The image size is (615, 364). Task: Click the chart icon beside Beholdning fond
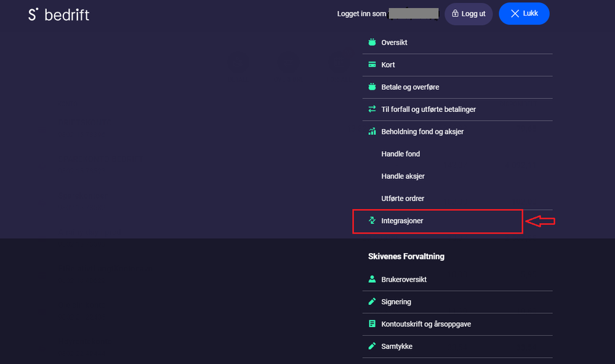pos(372,132)
